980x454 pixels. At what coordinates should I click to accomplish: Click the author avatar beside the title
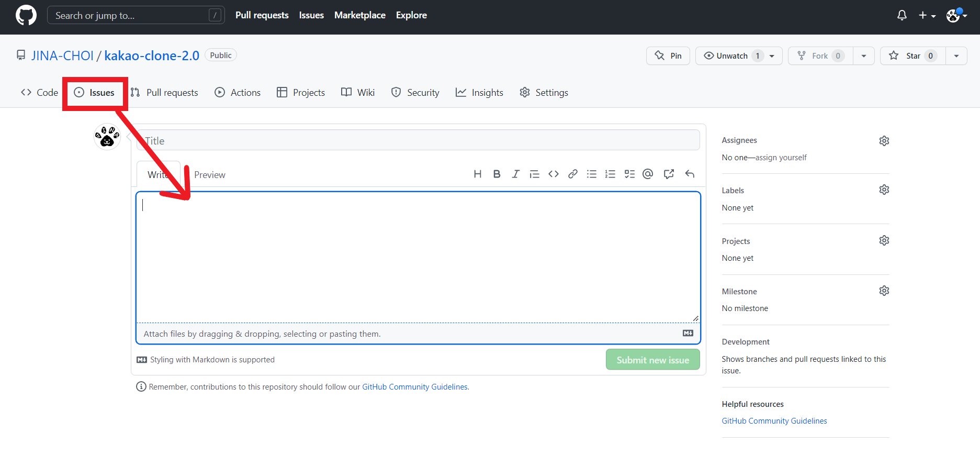107,137
